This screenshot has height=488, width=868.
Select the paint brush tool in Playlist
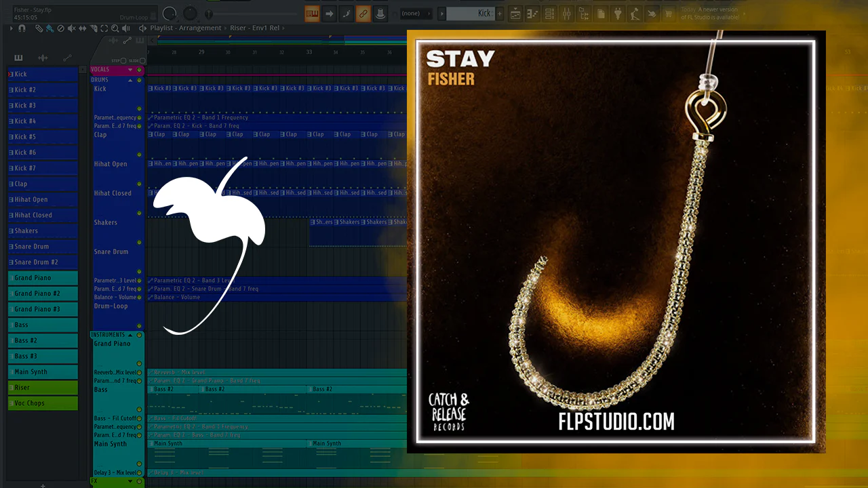point(50,28)
